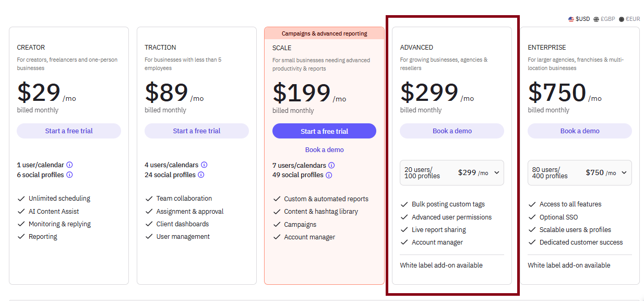Image resolution: width=644 pixels, height=301 pixels.
Task: Start a free trial for Creator plan
Action: tap(69, 131)
